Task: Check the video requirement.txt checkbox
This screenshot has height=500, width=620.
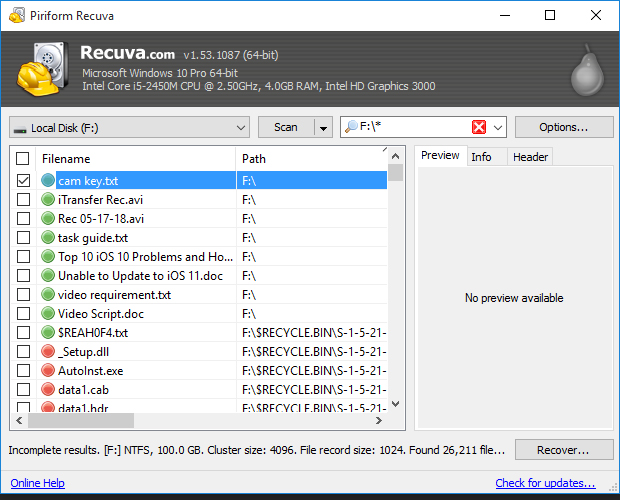Action: tap(23, 294)
